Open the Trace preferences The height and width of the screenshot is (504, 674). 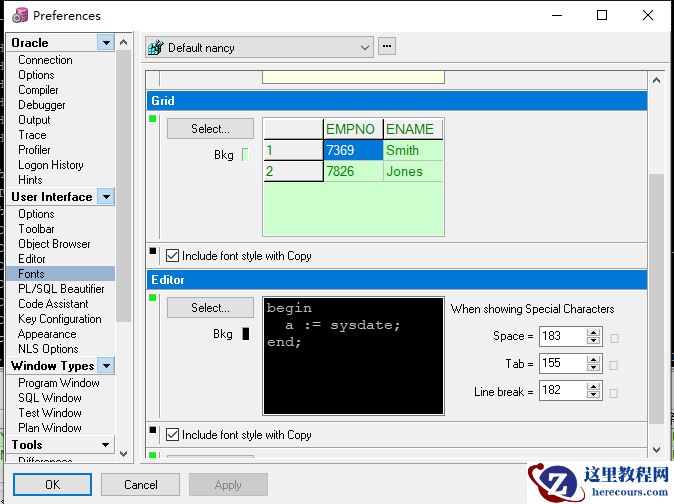32,135
